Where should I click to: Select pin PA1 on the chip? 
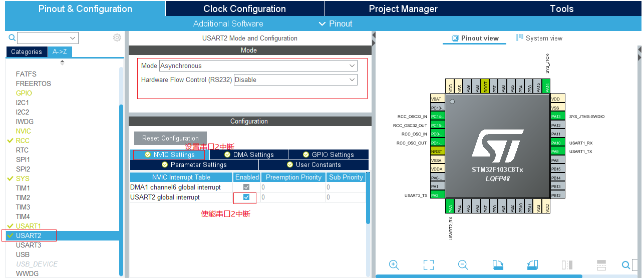click(x=437, y=186)
